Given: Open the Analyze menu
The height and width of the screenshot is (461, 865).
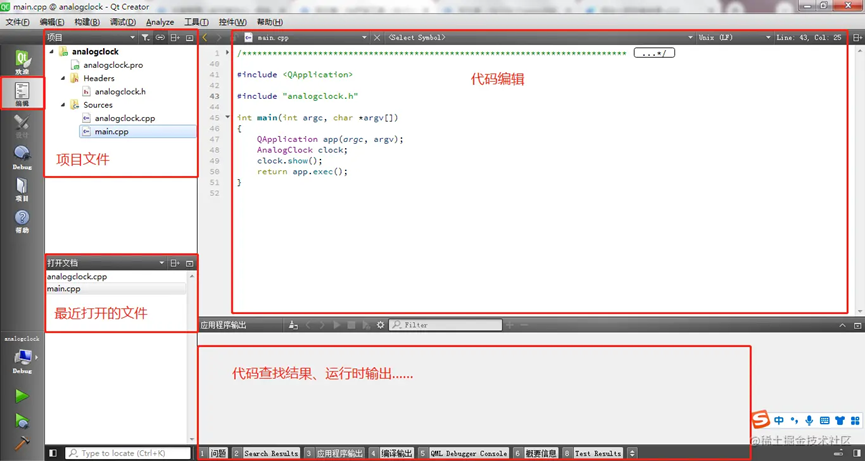Looking at the screenshot, I should [x=160, y=22].
